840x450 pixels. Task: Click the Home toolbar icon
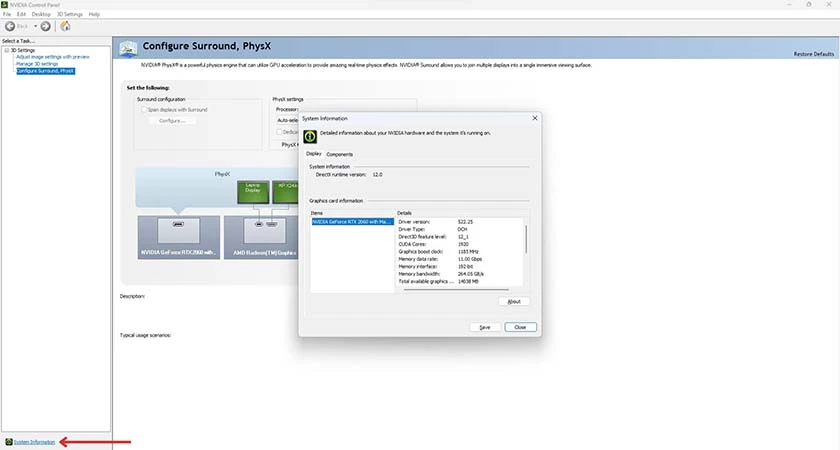point(65,26)
